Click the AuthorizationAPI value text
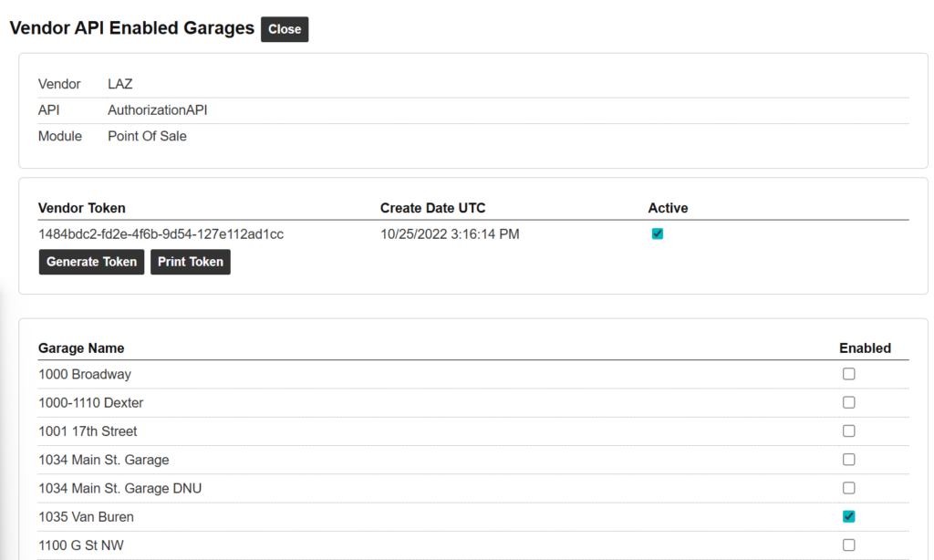 [x=157, y=110]
